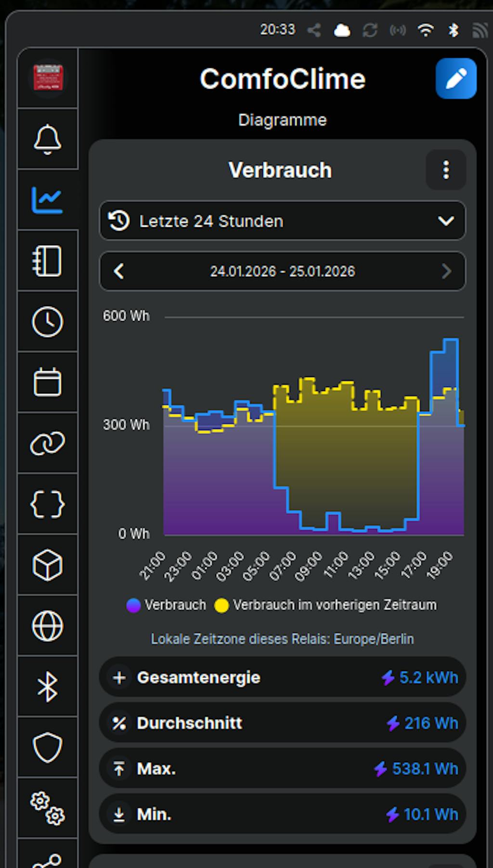Toggle the Verbrauch legend series
The height and width of the screenshot is (868, 493).
click(167, 605)
